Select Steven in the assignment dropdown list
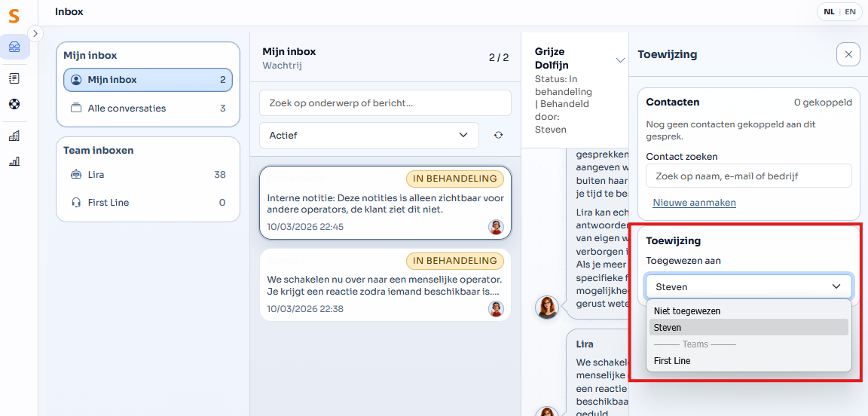 click(x=748, y=327)
